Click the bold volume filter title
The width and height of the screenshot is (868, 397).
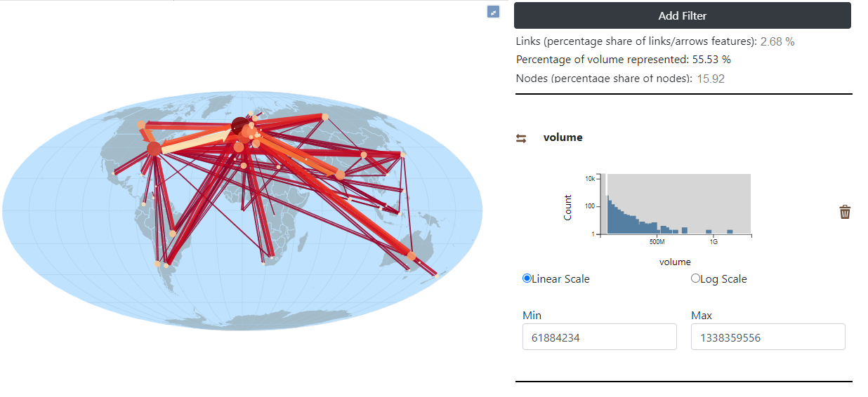pos(563,137)
